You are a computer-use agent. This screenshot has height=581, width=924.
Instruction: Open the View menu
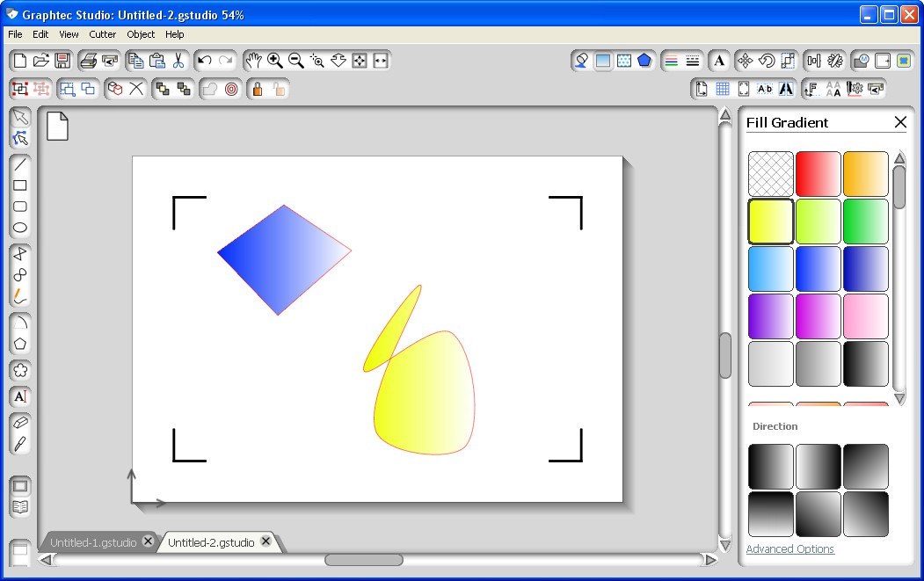pyautogui.click(x=69, y=34)
